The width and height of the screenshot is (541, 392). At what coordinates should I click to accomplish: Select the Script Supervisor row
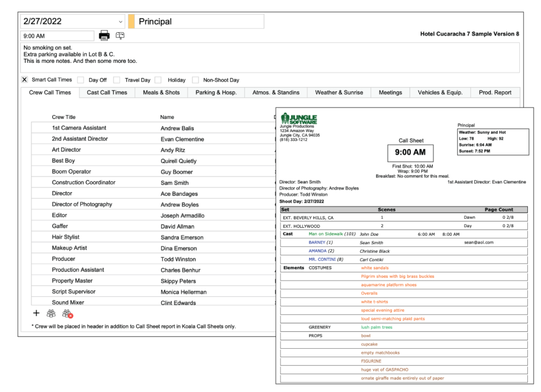click(x=154, y=292)
